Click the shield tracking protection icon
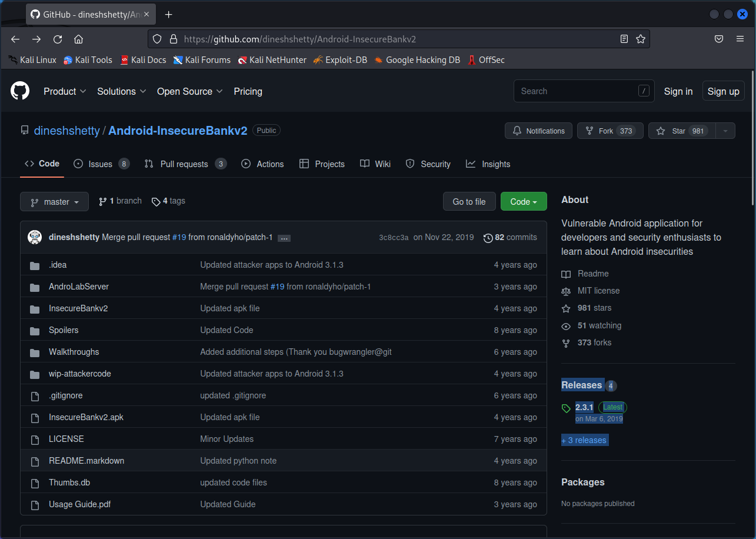This screenshot has height=539, width=756. point(156,39)
